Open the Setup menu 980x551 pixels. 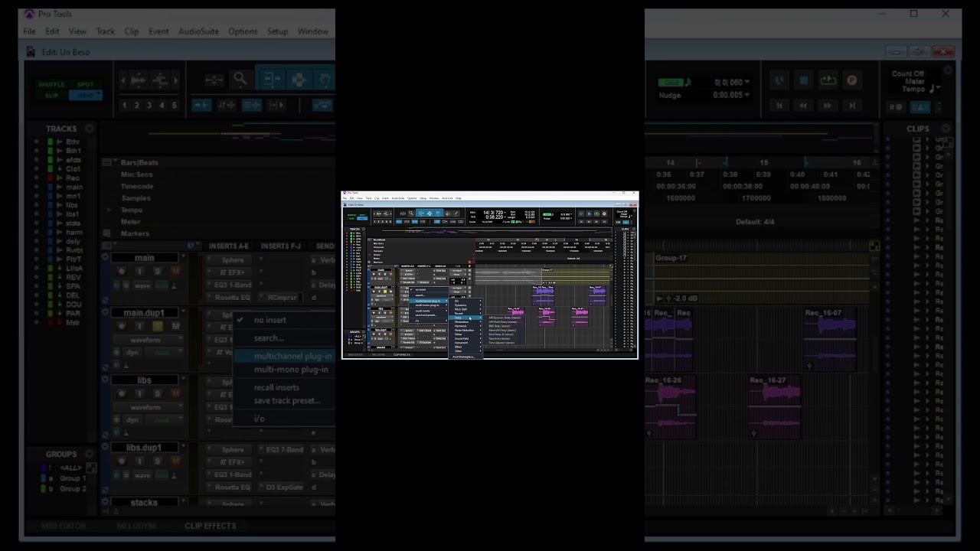pos(423,198)
